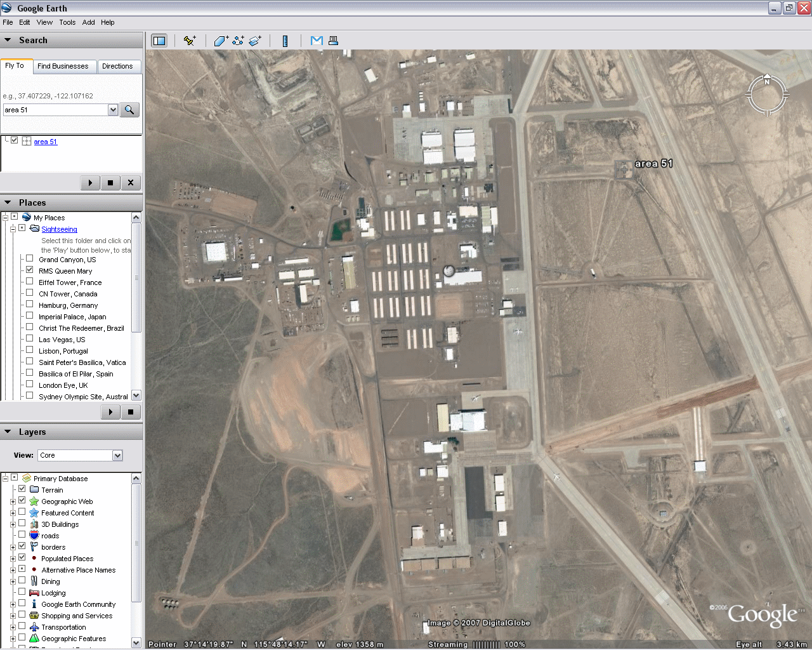Enable the 3D Buildings layer
The width and height of the screenshot is (812, 650).
point(22,523)
